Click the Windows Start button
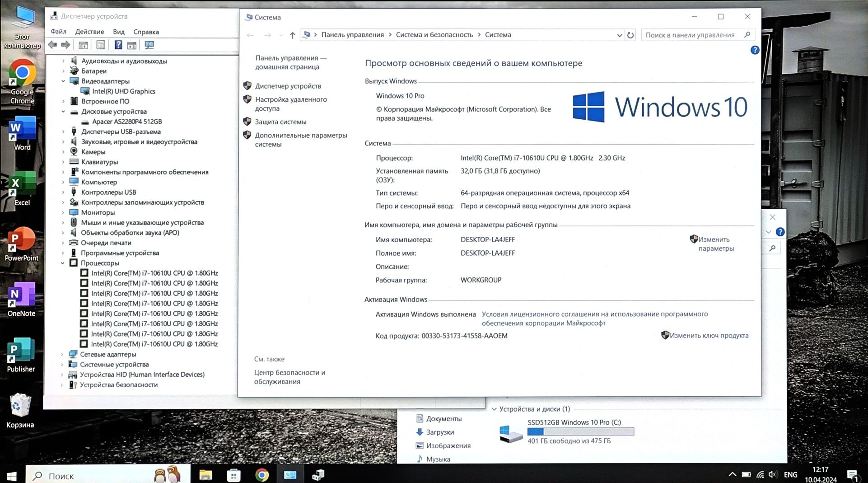868x483 pixels. point(12,476)
